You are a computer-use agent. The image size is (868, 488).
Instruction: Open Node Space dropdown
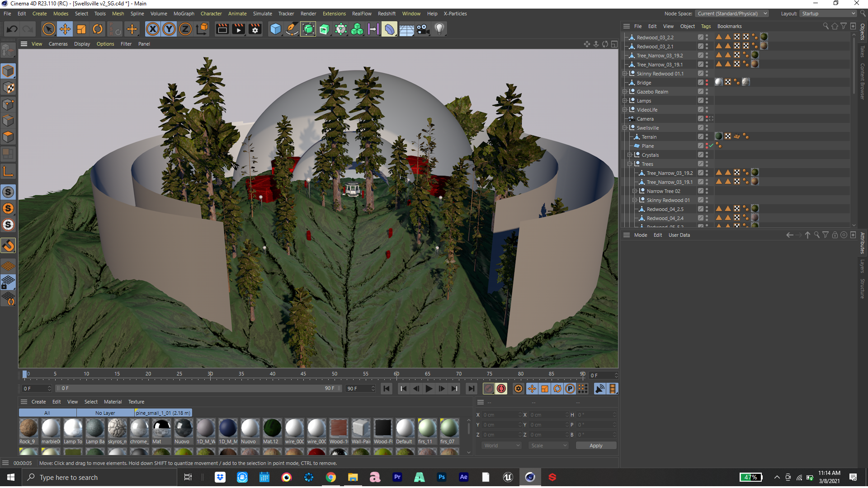(x=732, y=14)
